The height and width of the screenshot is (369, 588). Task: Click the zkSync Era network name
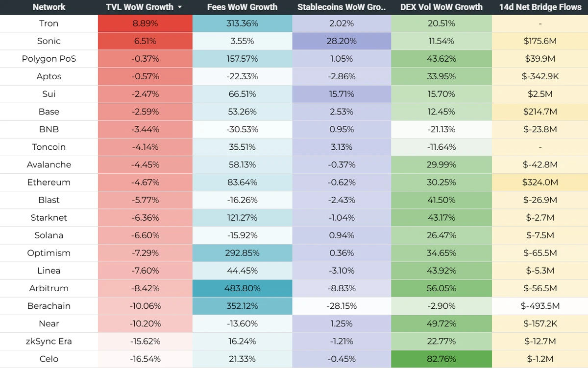pyautogui.click(x=49, y=341)
